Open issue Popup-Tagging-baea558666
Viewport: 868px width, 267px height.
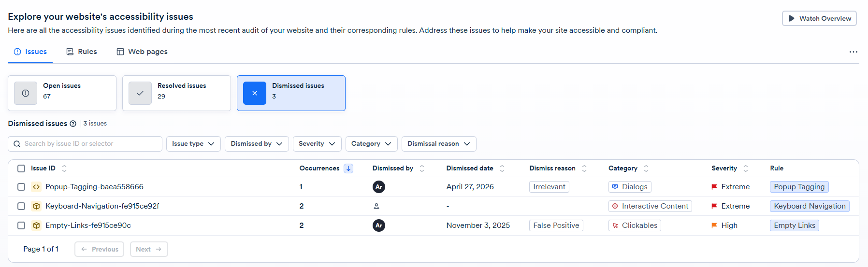tap(94, 187)
